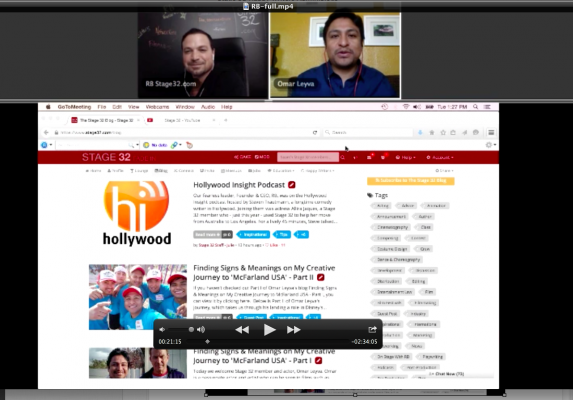Go to Lounge in site navigation
Image resolution: width=573 pixels, height=400 pixels.
(139, 171)
